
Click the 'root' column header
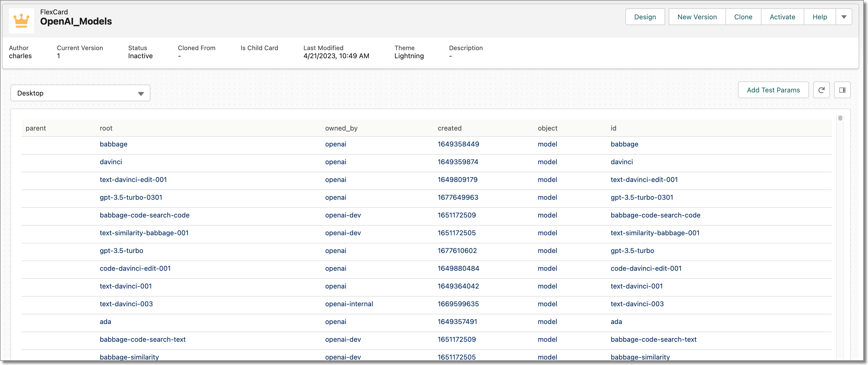point(106,128)
